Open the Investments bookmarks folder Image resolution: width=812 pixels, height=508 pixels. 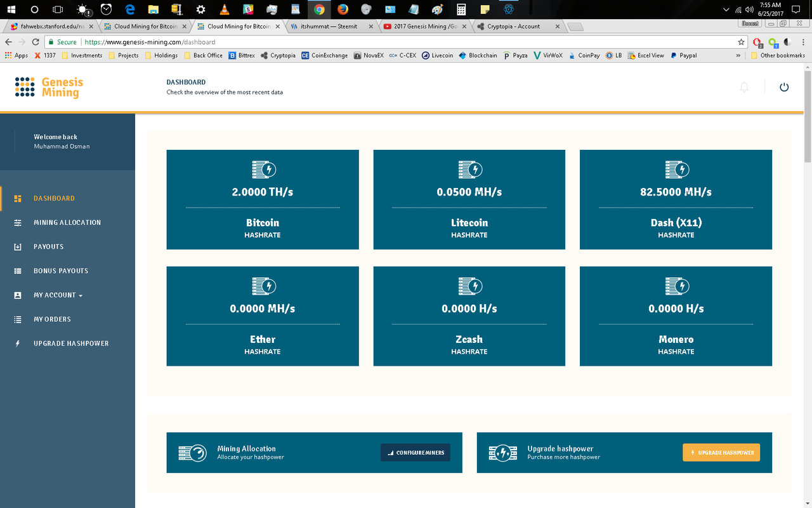coord(81,55)
